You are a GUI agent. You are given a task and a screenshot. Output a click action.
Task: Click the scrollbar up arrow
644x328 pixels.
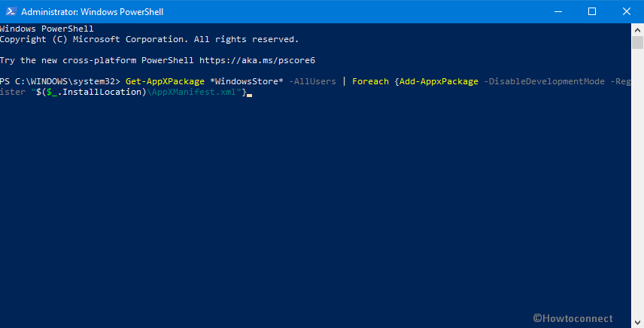click(637, 29)
